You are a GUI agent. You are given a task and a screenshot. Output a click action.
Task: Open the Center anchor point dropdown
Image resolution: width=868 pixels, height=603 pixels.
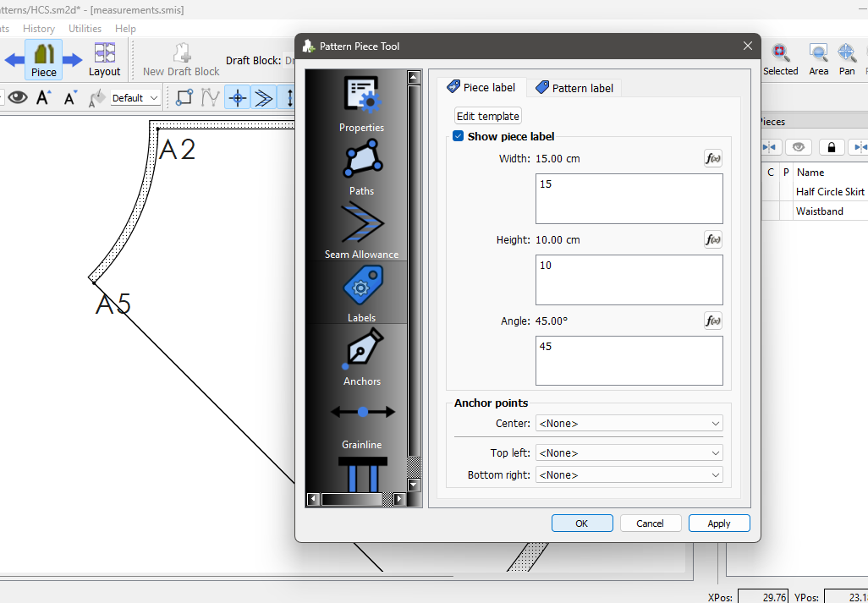629,424
